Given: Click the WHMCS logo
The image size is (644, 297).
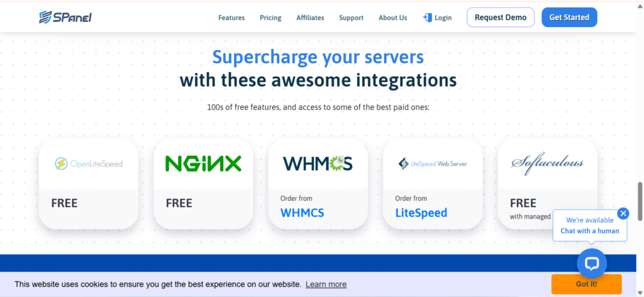Looking at the screenshot, I should 318,164.
